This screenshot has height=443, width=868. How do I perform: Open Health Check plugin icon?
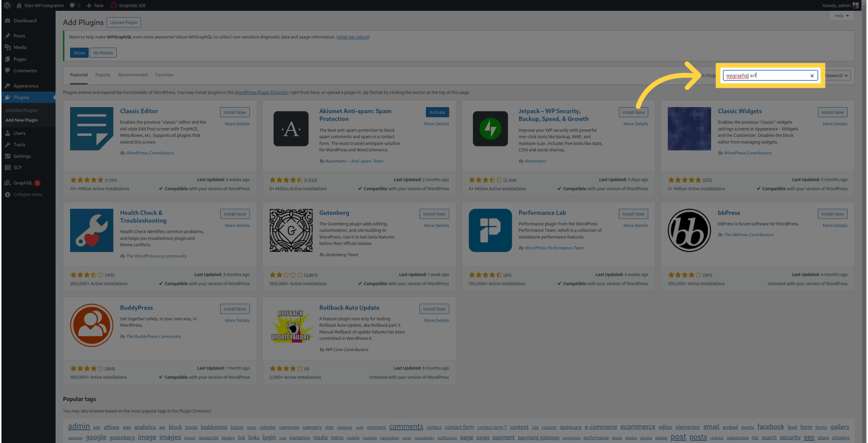(x=92, y=231)
